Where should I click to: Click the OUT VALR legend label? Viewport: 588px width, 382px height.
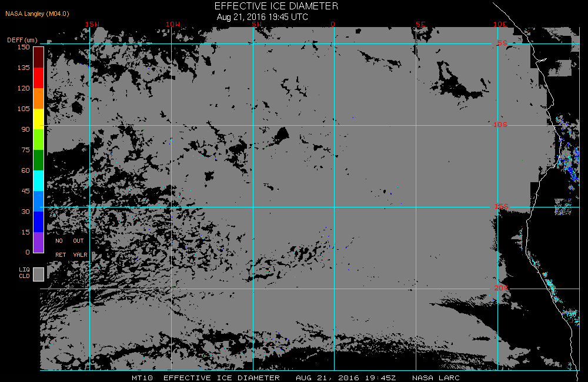80,248
